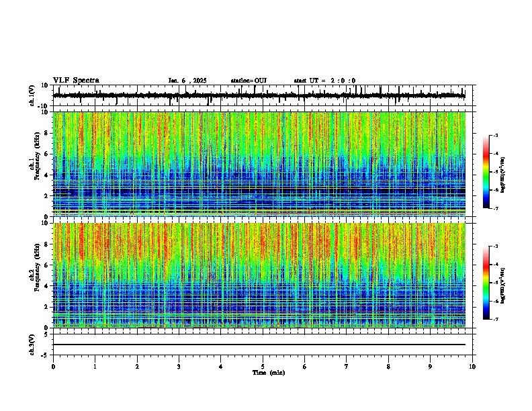Click time axis tick label "3"
532x411 pixels.
pyautogui.click(x=179, y=367)
